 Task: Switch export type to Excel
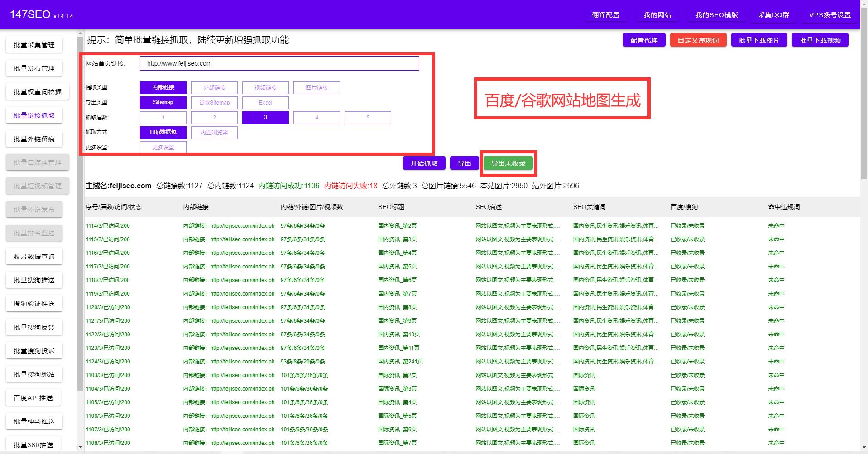tap(265, 102)
